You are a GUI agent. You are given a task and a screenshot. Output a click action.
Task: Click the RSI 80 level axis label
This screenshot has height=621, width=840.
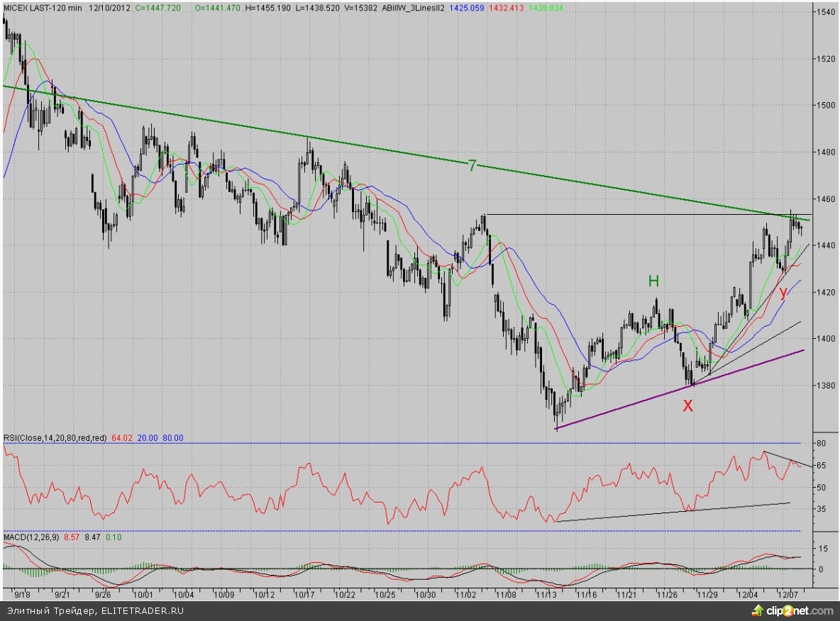click(822, 444)
